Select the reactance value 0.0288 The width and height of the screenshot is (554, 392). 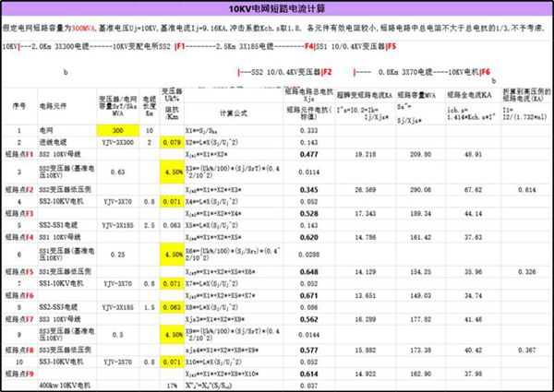tap(308, 255)
